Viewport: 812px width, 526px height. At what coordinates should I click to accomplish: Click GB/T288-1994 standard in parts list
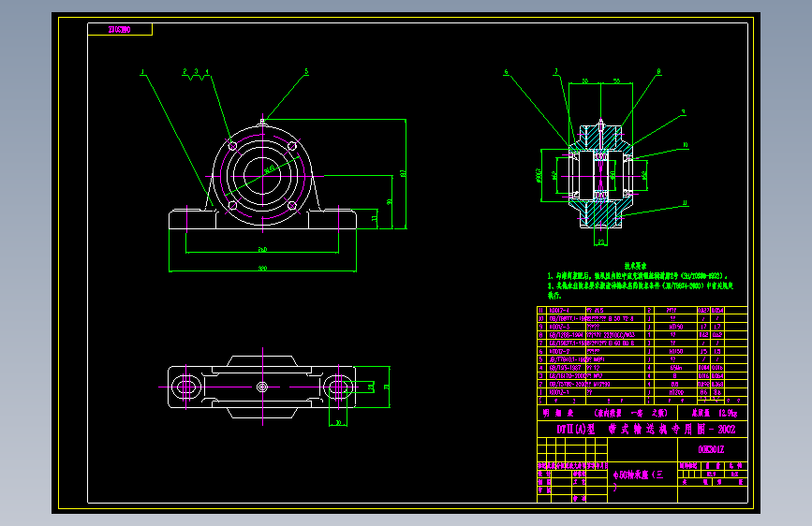pyautogui.click(x=566, y=335)
